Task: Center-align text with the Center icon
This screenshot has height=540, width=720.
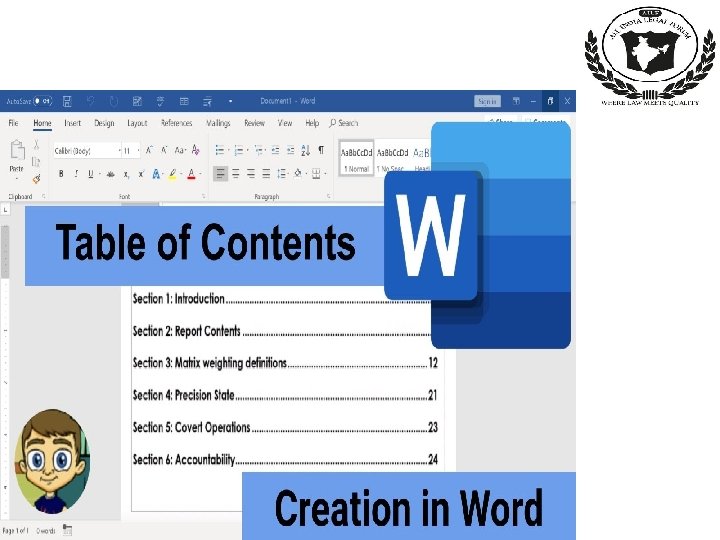Action: pos(236,174)
